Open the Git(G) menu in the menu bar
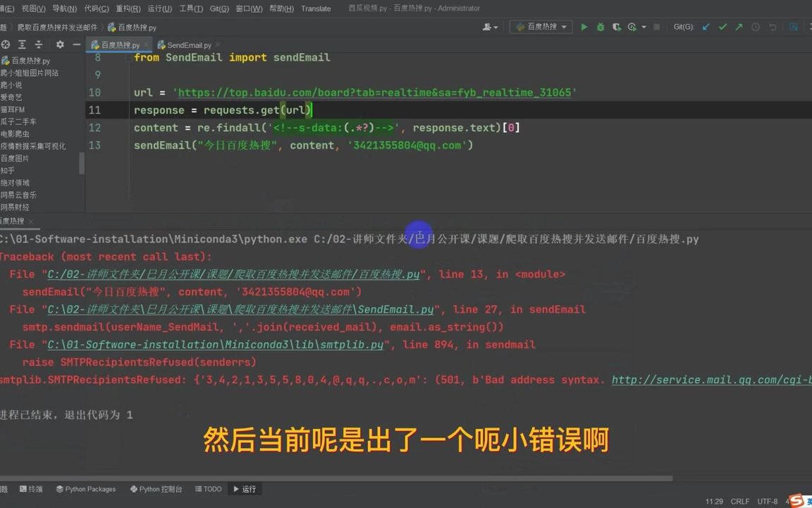This screenshot has height=508, width=812. [x=219, y=8]
